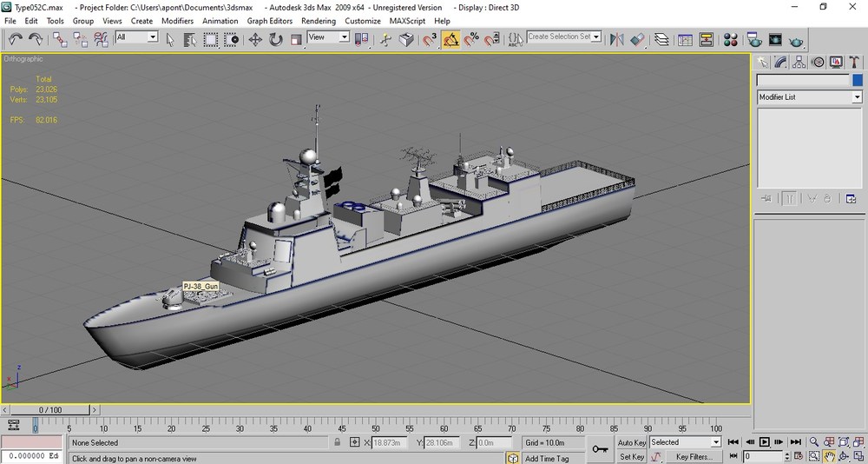Click the Unlink Selection icon

(80, 39)
